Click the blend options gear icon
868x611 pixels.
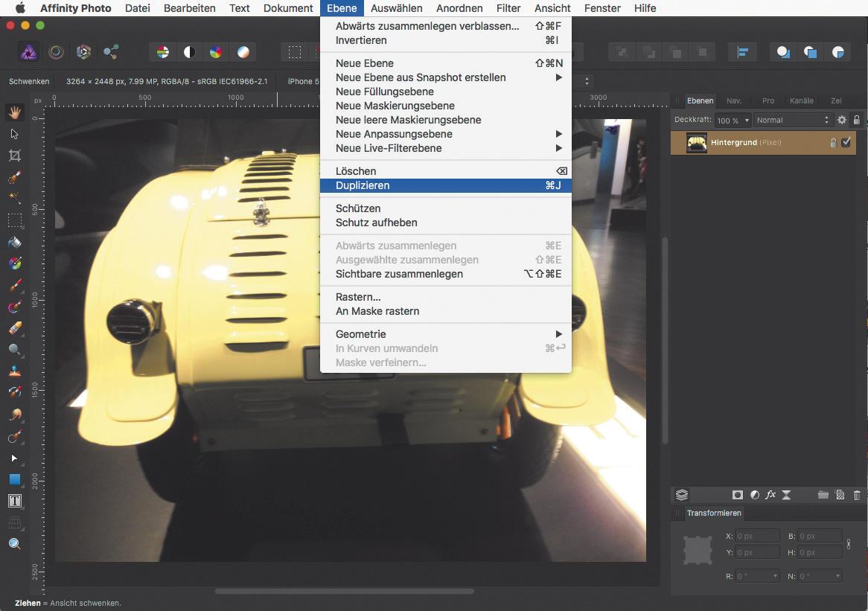point(841,119)
